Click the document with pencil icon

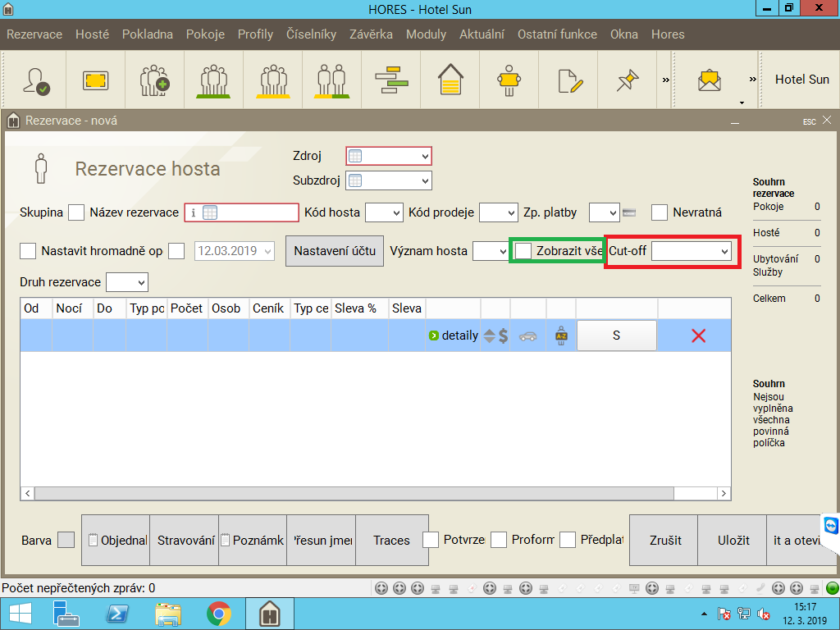[569, 80]
